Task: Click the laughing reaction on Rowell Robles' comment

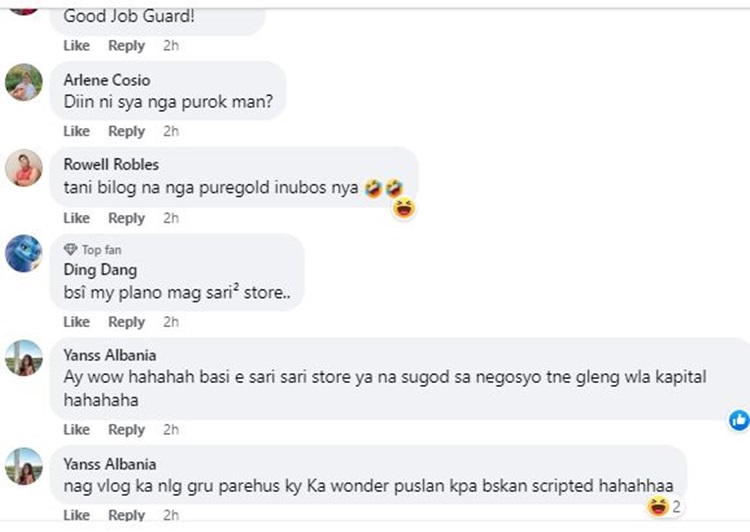Action: 404,209
